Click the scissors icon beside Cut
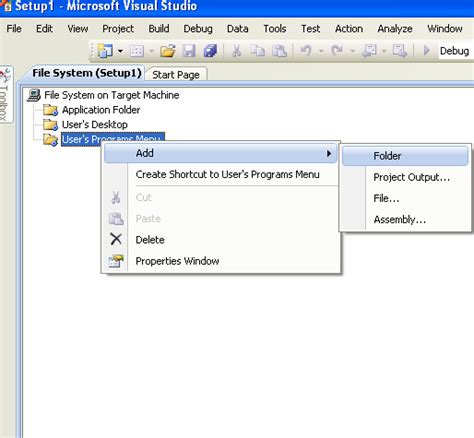474x438 pixels. pyautogui.click(x=116, y=197)
